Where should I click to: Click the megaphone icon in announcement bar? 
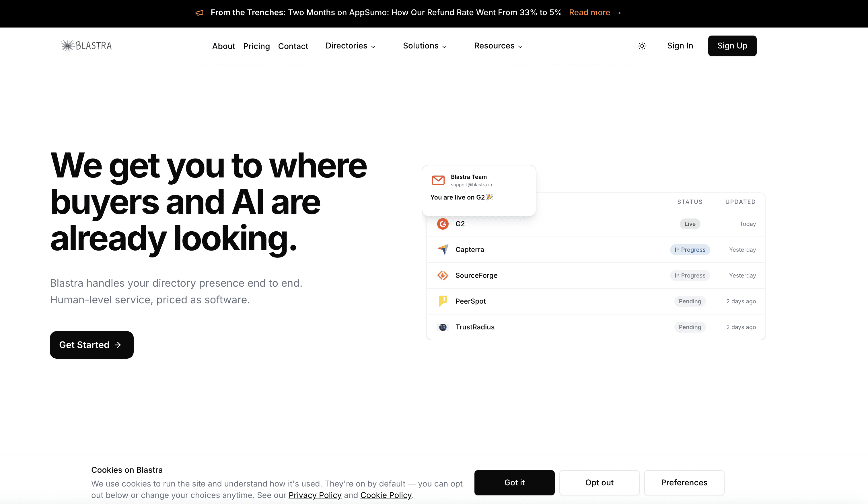(x=199, y=13)
